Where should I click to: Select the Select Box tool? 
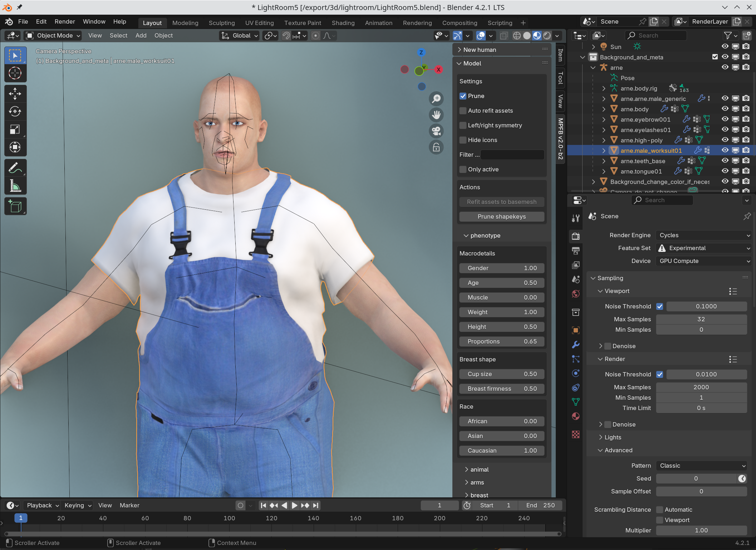click(15, 56)
